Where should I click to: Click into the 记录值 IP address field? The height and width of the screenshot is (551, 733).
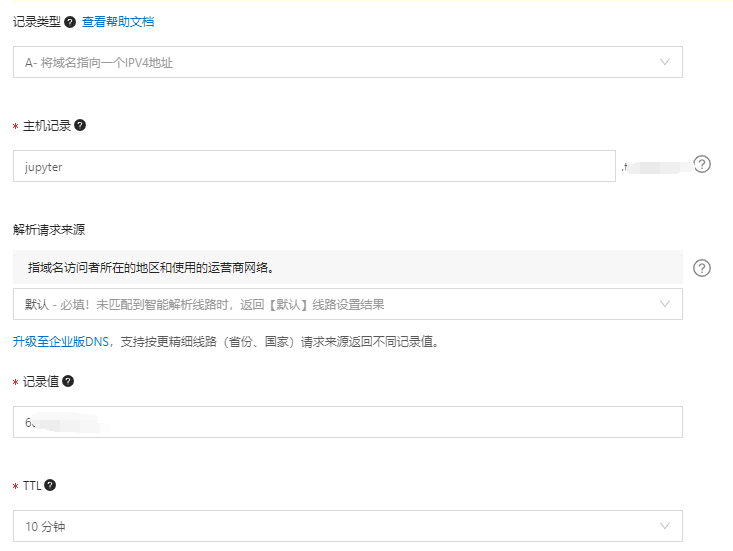coord(347,422)
